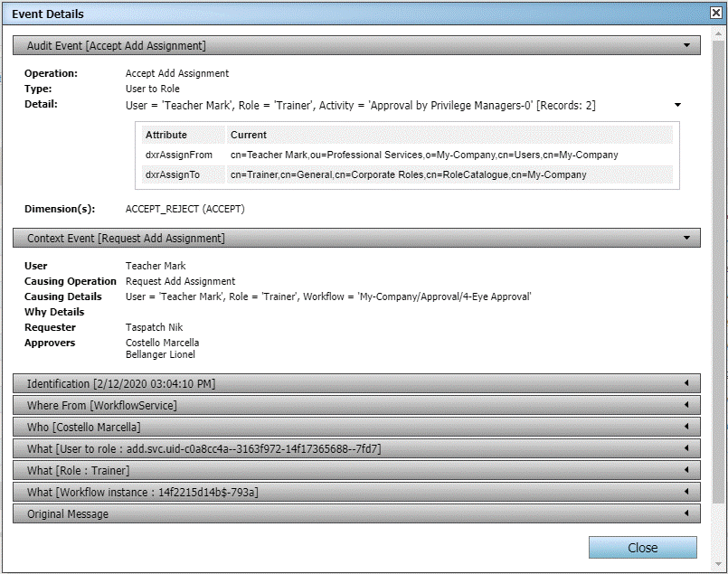Collapse the Context Event section arrow
This screenshot has width=728, height=574.
(686, 239)
